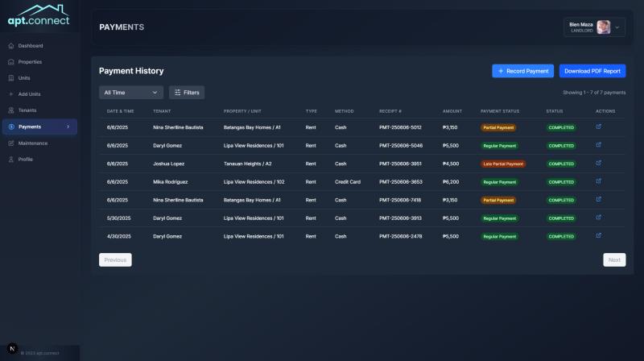The height and width of the screenshot is (361, 644).
Task: Click the Record Payment button
Action: click(x=522, y=71)
